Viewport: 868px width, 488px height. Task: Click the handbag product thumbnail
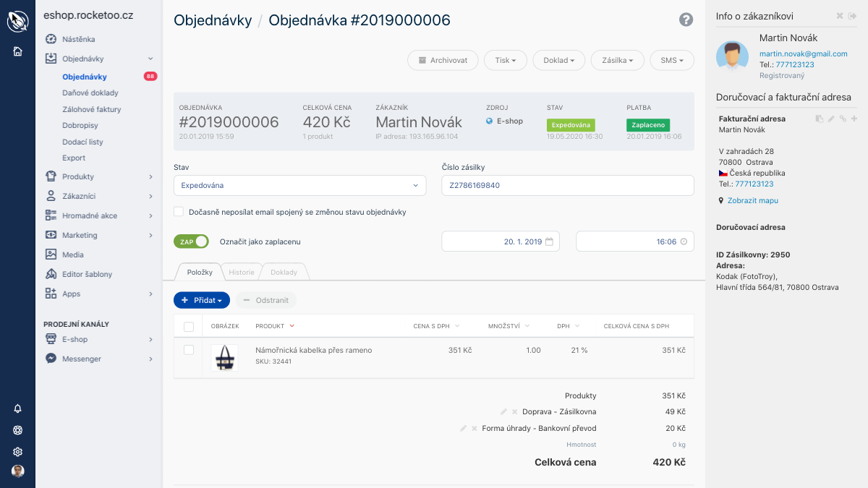click(224, 358)
